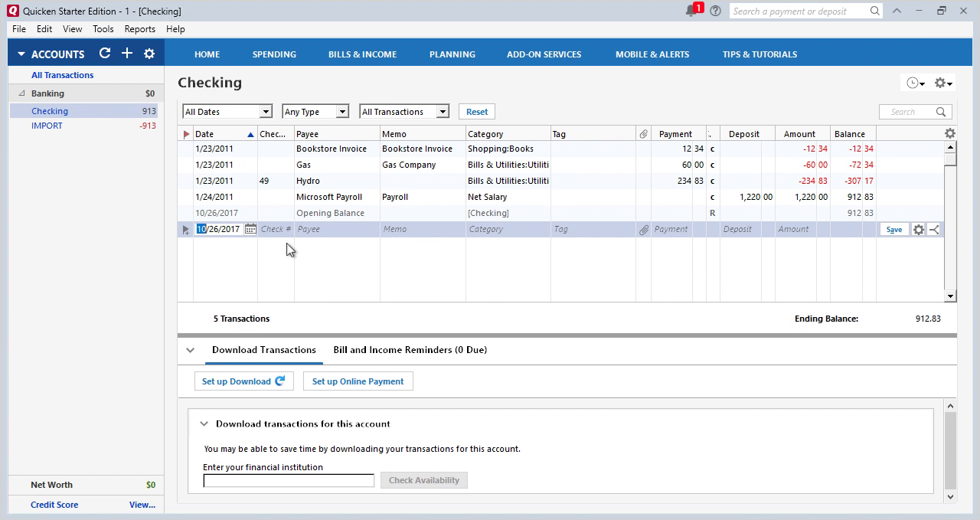
Task: Open the File menu
Action: pos(19,29)
